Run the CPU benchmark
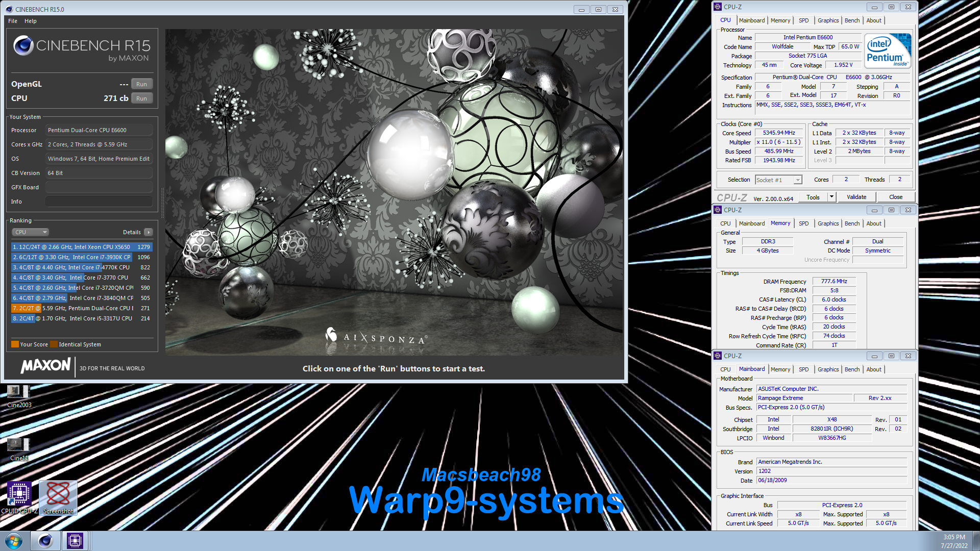Screen dimensions: 980x551 click(x=142, y=98)
